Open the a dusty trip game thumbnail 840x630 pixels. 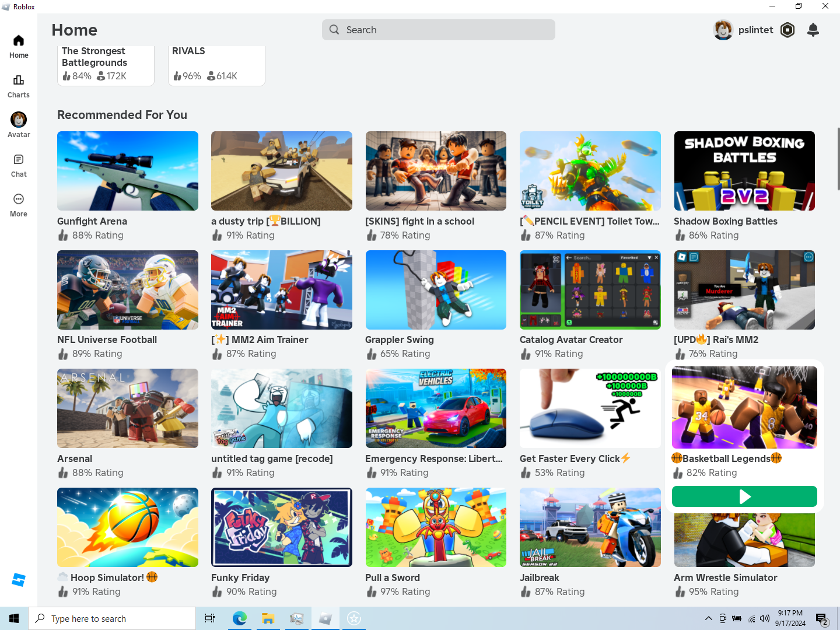tap(282, 171)
